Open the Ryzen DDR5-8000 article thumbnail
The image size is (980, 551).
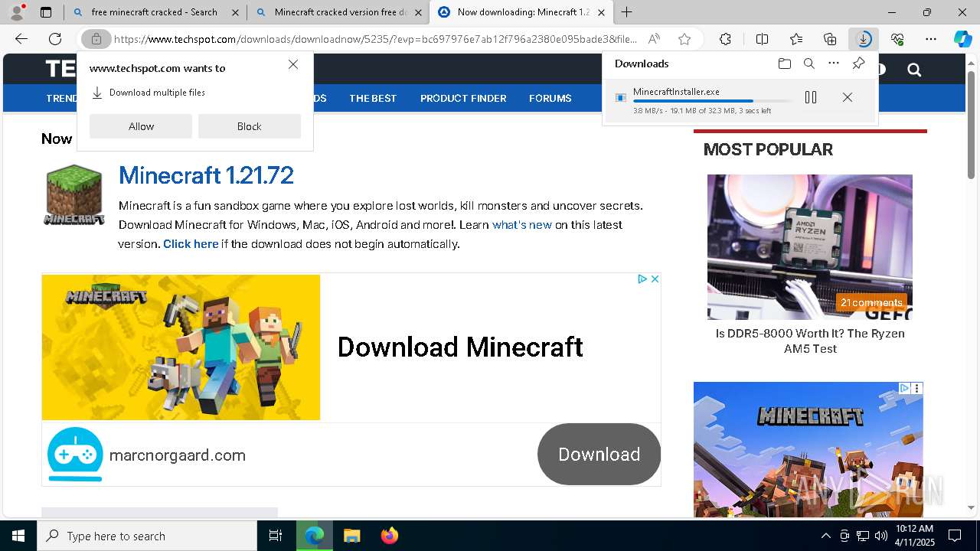pyautogui.click(x=810, y=246)
